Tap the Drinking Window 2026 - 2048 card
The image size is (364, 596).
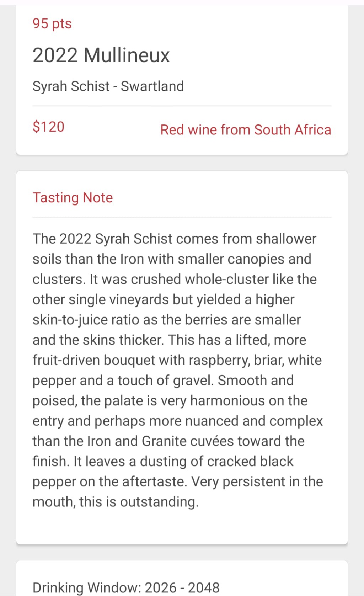click(x=182, y=578)
